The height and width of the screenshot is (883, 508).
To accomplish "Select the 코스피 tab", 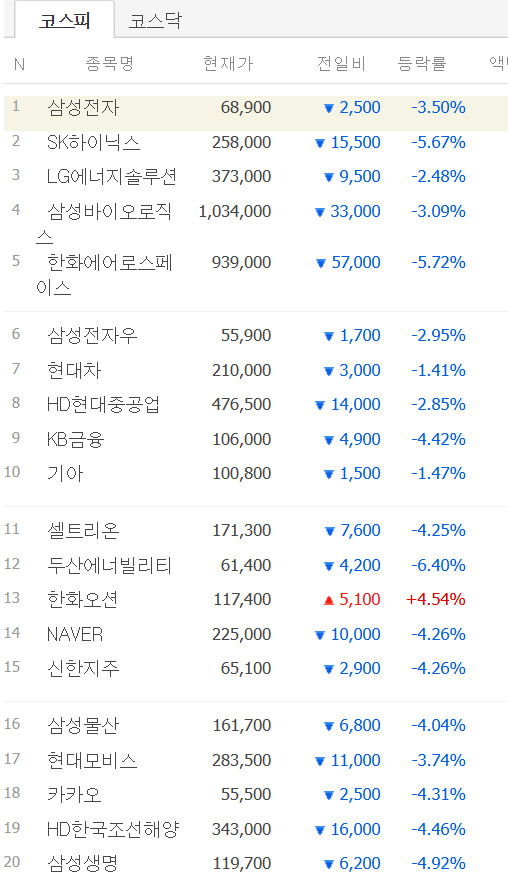I will (x=65, y=21).
